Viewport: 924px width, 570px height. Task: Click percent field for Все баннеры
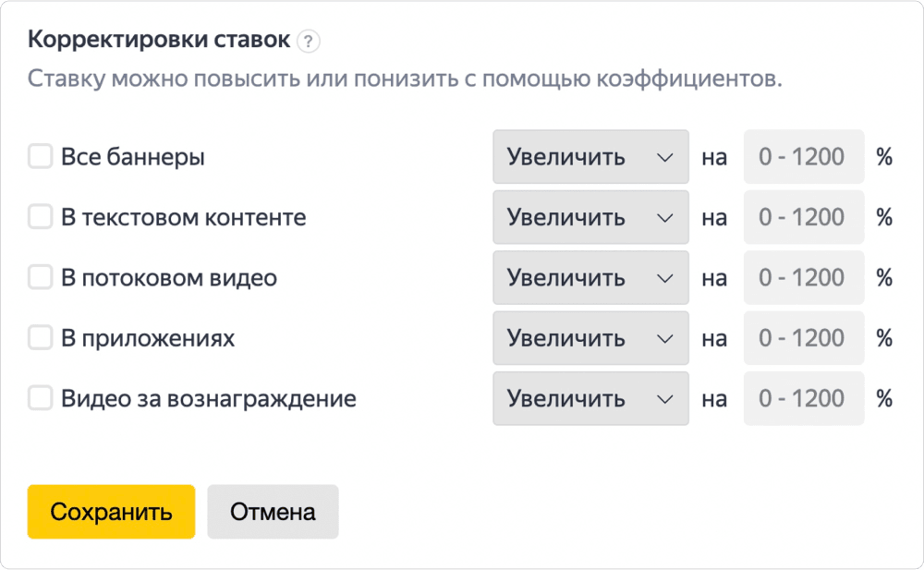tap(803, 157)
